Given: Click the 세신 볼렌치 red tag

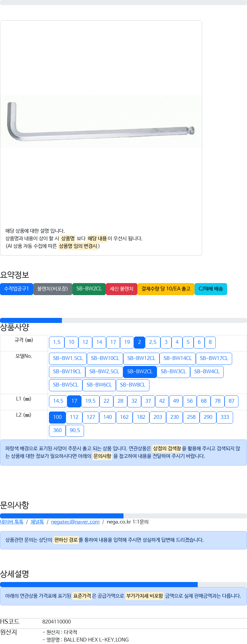Looking at the screenshot, I should tap(122, 289).
